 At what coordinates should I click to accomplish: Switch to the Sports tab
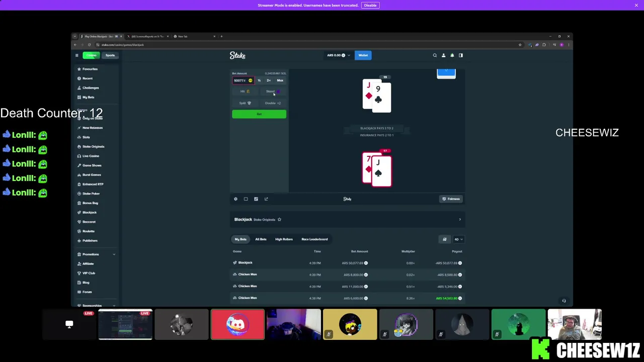(110, 55)
